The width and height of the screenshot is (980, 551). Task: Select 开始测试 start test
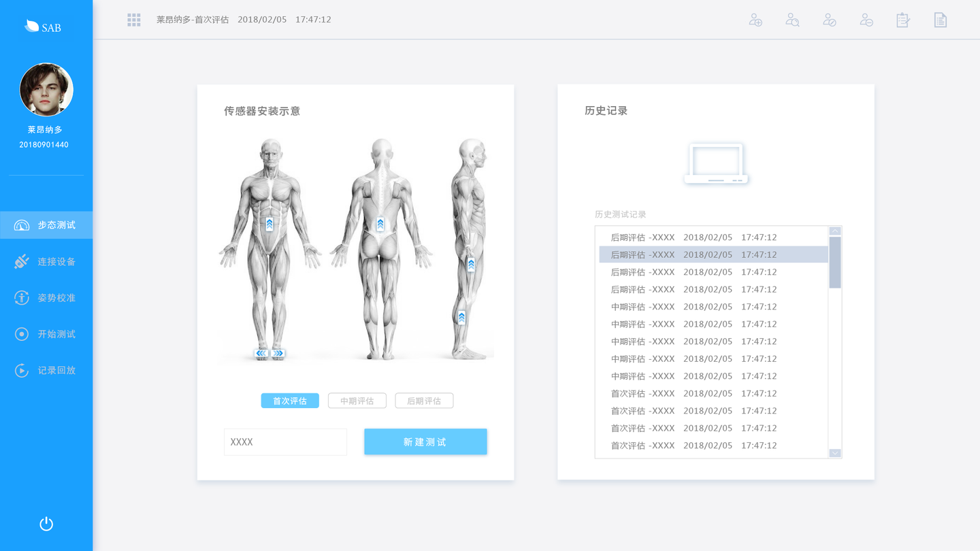(46, 334)
